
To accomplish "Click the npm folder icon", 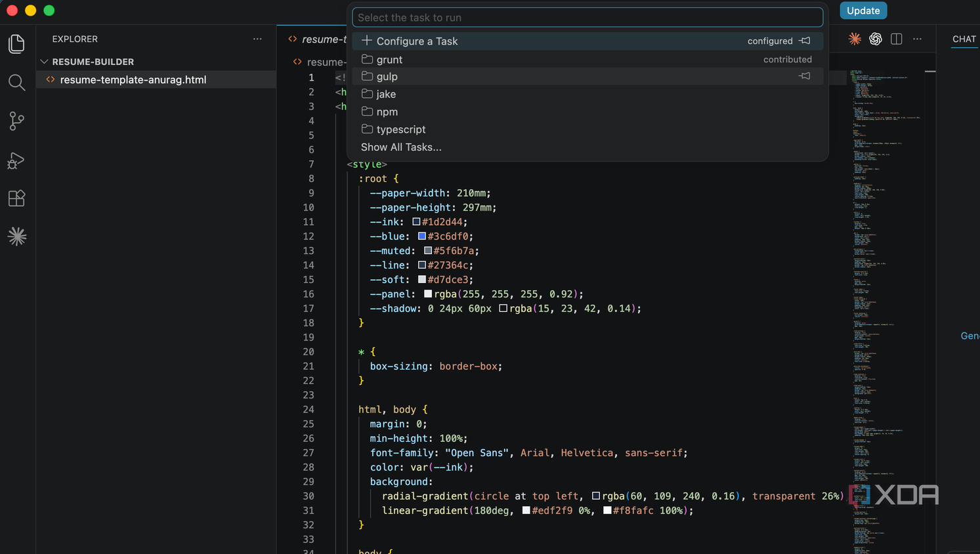I will 367,112.
